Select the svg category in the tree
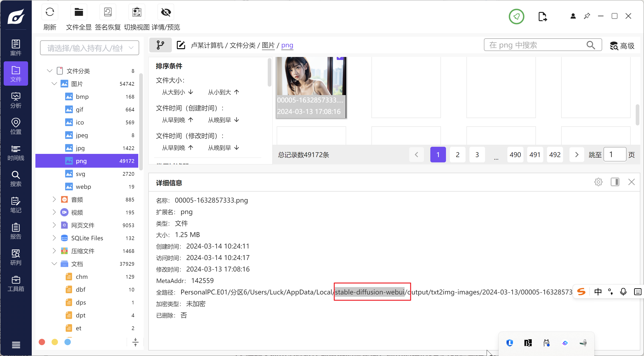 [80, 174]
